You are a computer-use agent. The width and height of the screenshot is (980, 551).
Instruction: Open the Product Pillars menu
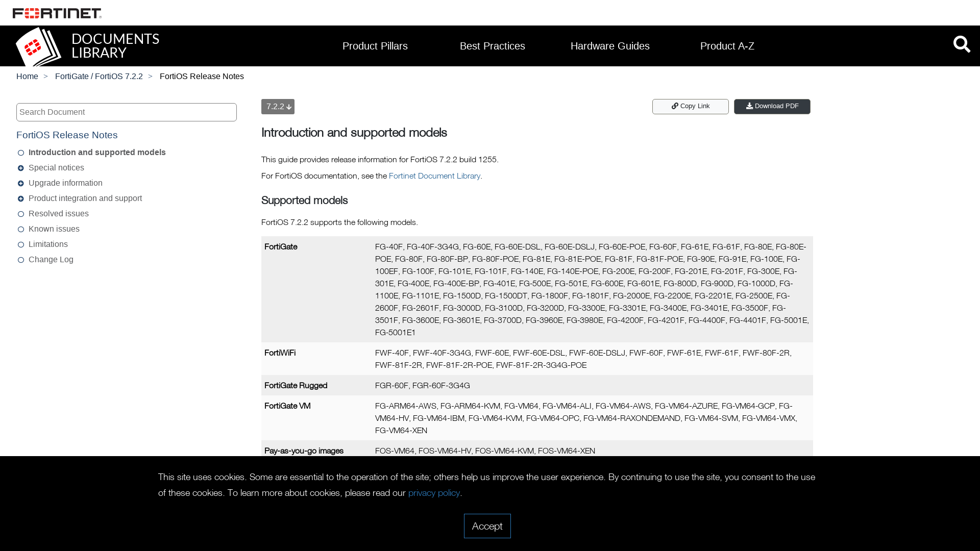[x=375, y=46]
